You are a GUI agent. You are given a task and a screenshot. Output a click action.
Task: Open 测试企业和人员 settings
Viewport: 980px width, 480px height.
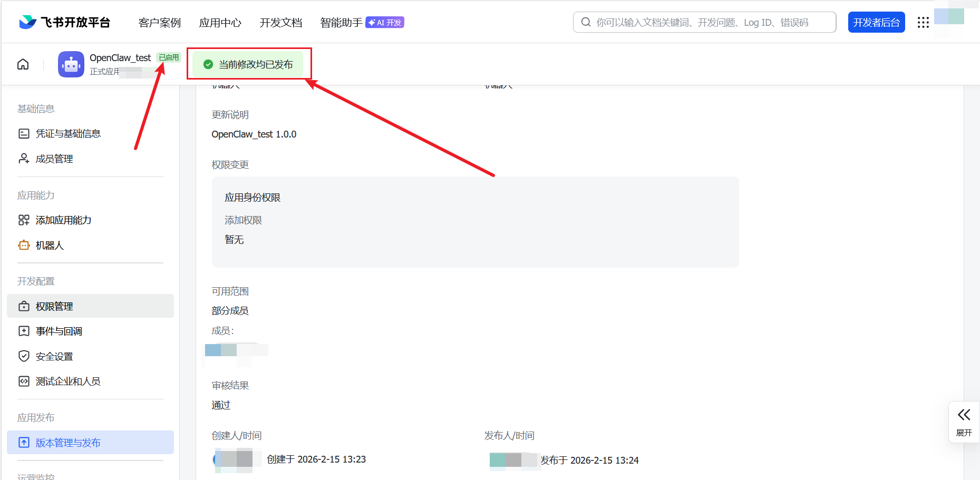[67, 381]
